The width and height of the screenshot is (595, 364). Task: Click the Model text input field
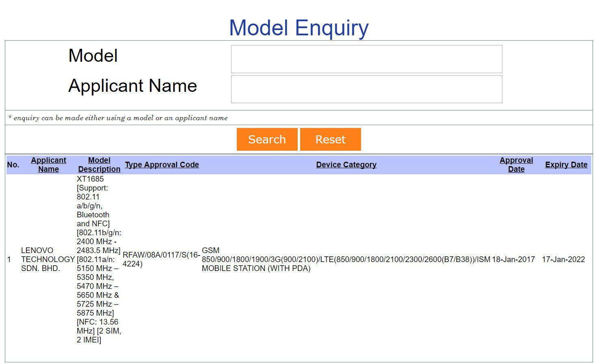(x=366, y=59)
